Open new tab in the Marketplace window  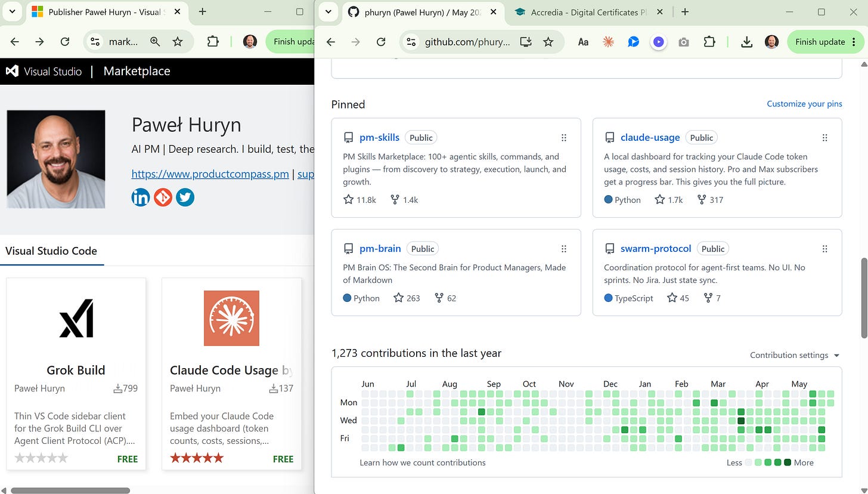coord(203,12)
